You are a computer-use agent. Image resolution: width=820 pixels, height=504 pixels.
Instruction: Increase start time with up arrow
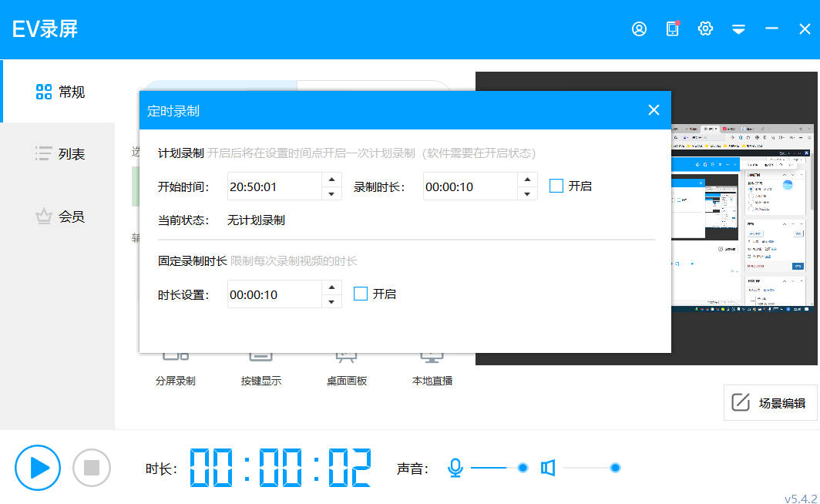pyautogui.click(x=331, y=179)
